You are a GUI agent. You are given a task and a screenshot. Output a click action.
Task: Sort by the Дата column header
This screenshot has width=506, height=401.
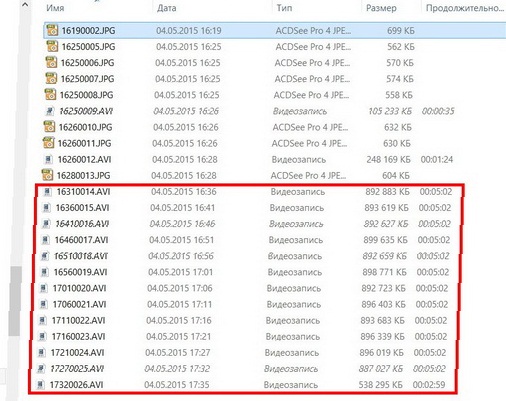tap(166, 8)
